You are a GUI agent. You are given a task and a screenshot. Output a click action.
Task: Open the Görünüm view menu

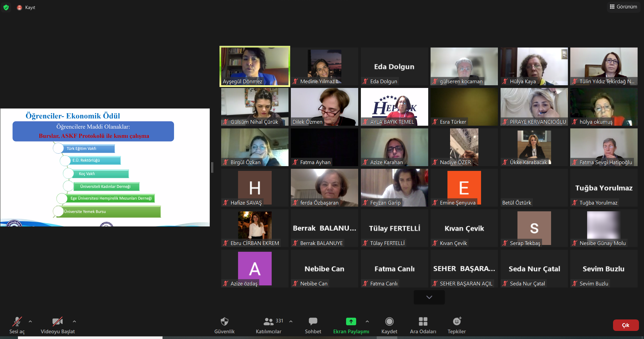click(623, 7)
